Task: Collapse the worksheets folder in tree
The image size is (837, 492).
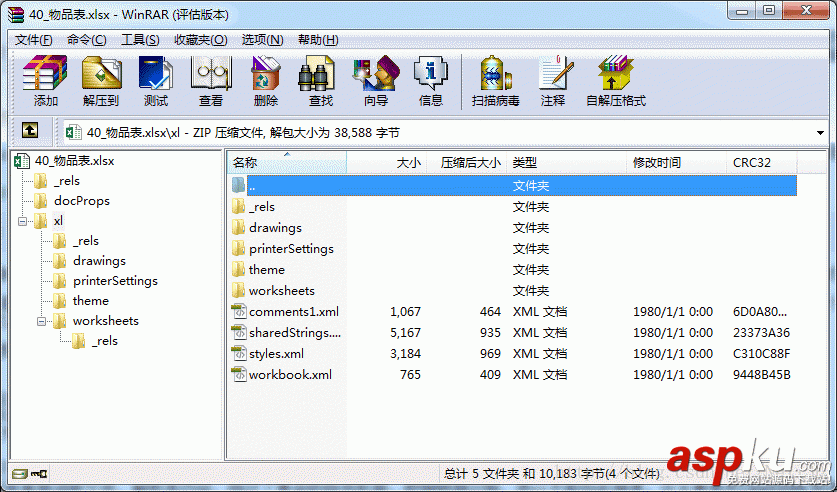Action: (42, 321)
